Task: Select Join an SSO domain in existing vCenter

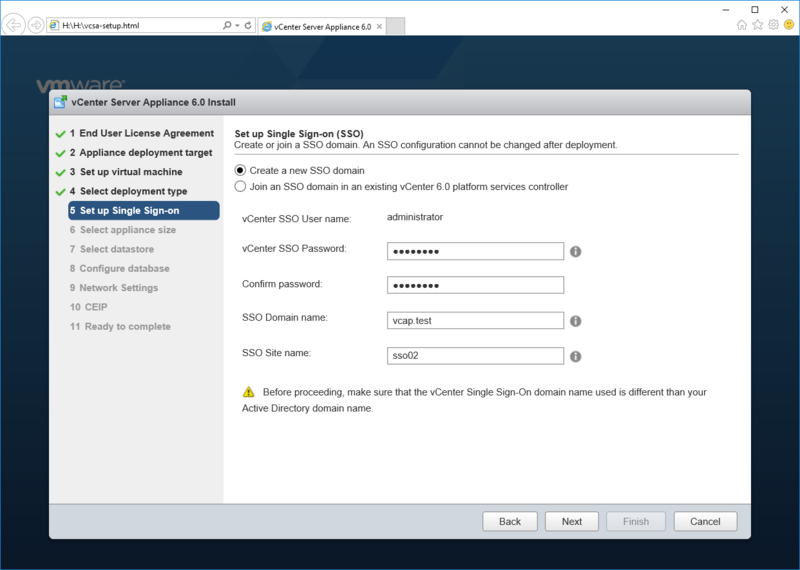Action: coord(240,186)
